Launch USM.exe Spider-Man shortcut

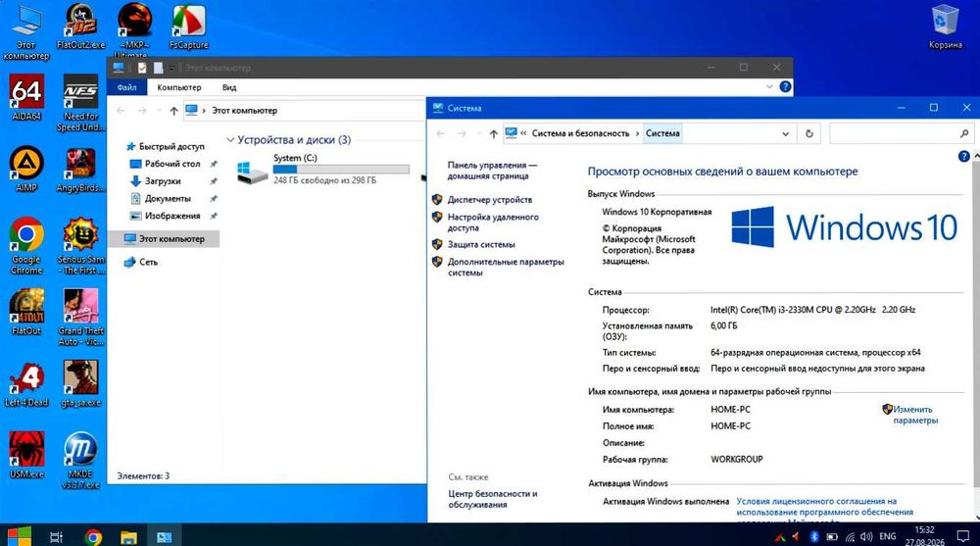tap(26, 455)
